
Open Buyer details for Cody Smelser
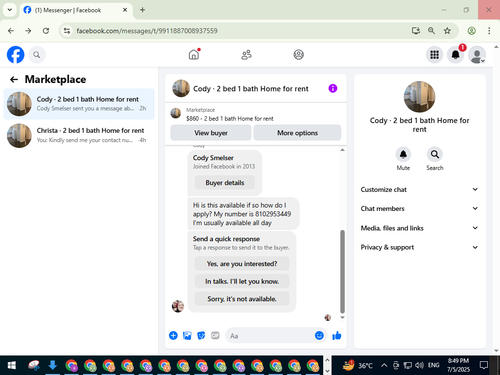point(225,183)
